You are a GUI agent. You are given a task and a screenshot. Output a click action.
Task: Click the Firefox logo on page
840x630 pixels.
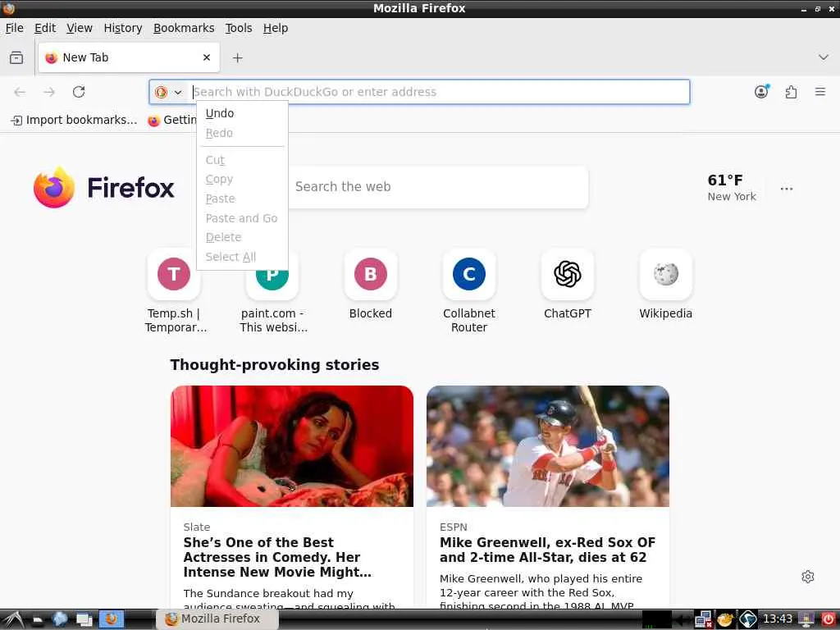pyautogui.click(x=104, y=188)
